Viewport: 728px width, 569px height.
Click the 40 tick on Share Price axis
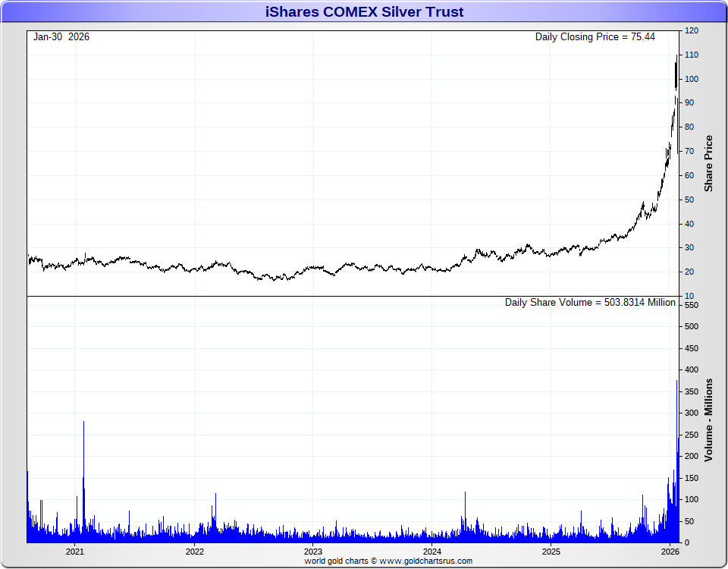[x=689, y=224]
